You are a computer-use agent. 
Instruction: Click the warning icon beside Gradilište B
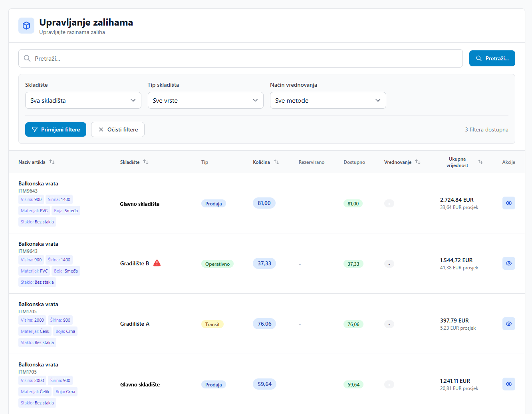click(157, 263)
